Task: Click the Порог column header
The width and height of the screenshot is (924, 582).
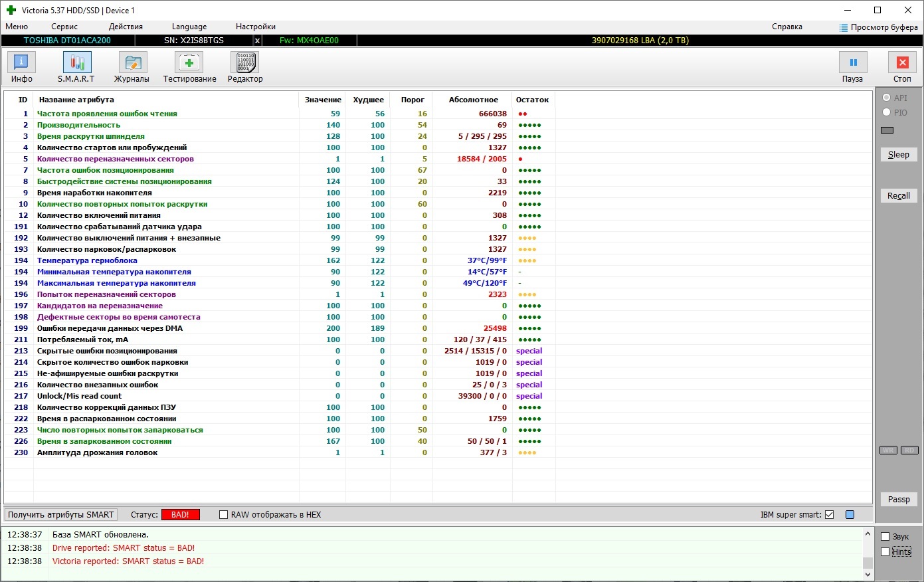Action: click(412, 100)
